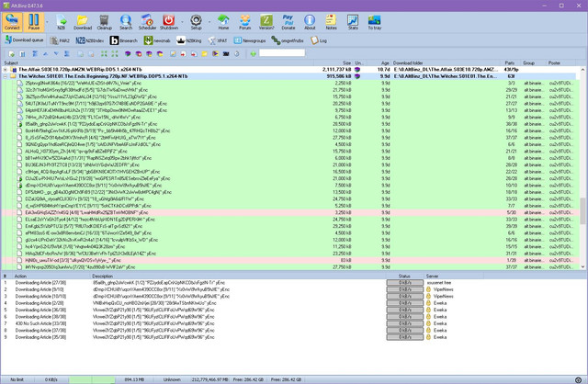
Task: Click the stopwatch icon in queue toolbar
Action: 237,53
